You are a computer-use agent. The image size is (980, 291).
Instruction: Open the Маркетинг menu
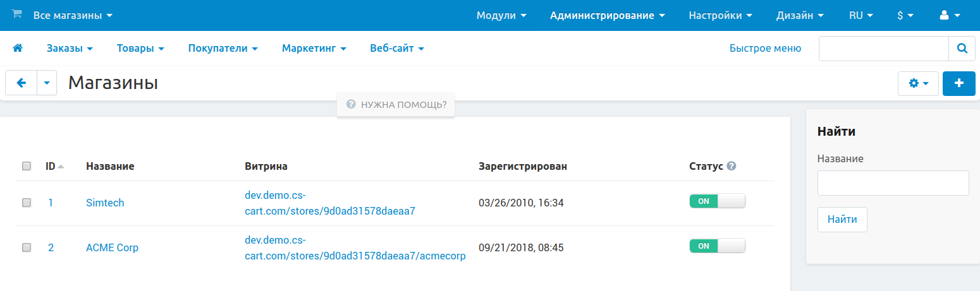pos(314,48)
